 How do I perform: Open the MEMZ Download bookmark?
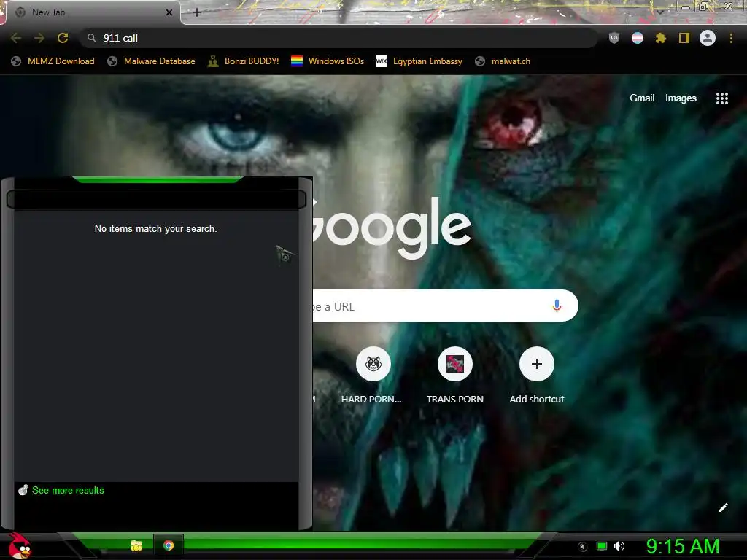pos(53,61)
